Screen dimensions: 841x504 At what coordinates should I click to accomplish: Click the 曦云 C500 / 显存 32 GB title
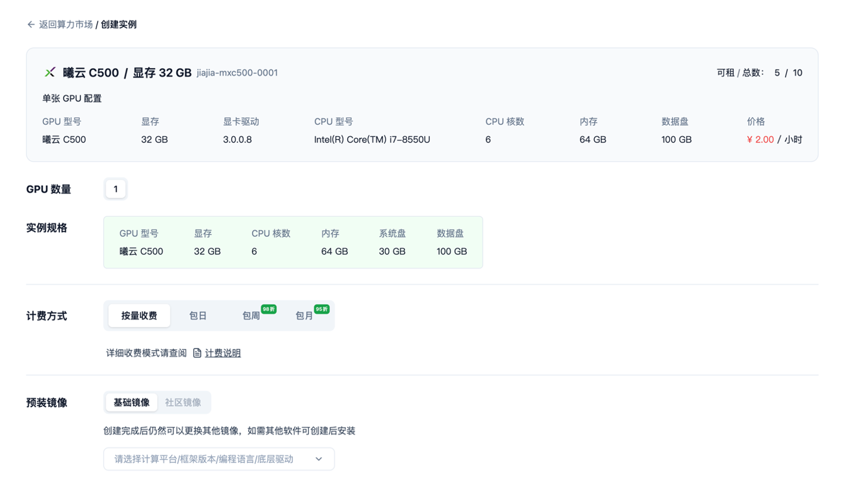[x=127, y=72]
